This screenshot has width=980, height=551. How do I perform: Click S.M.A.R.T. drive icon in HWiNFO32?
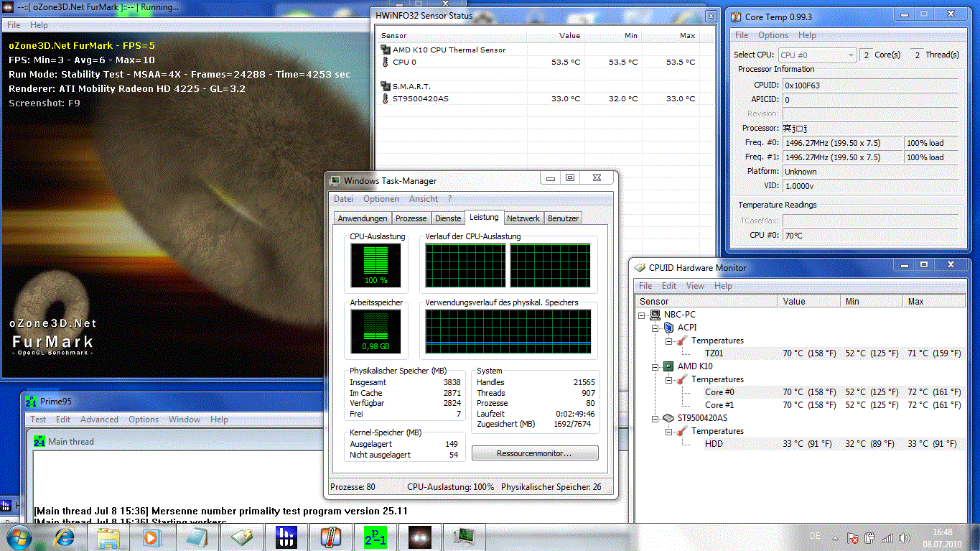(386, 86)
